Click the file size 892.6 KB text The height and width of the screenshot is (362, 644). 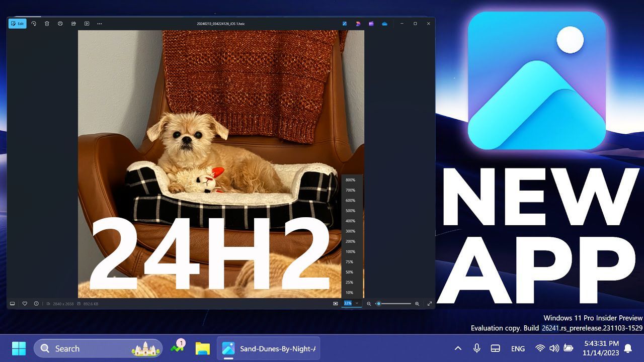pos(91,304)
